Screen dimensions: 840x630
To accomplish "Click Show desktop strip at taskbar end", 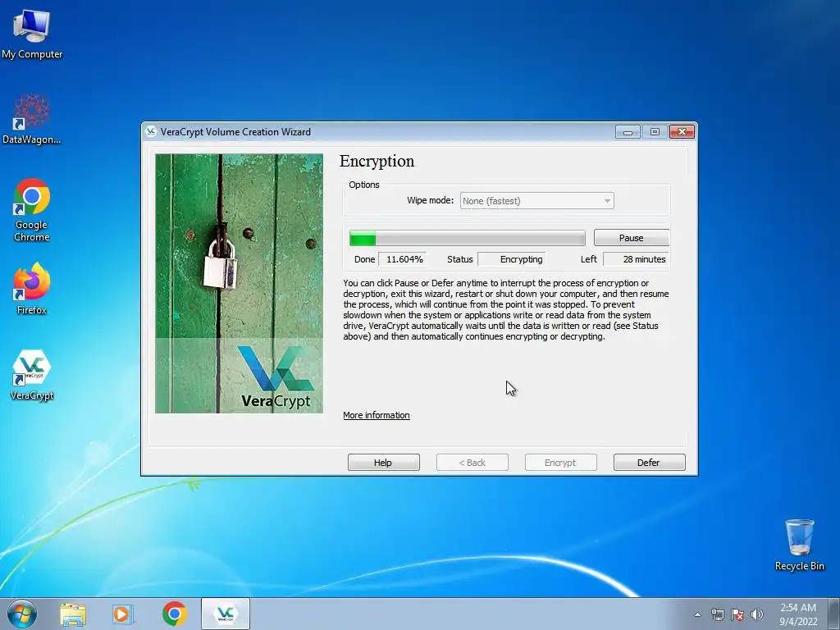I will tap(834, 614).
